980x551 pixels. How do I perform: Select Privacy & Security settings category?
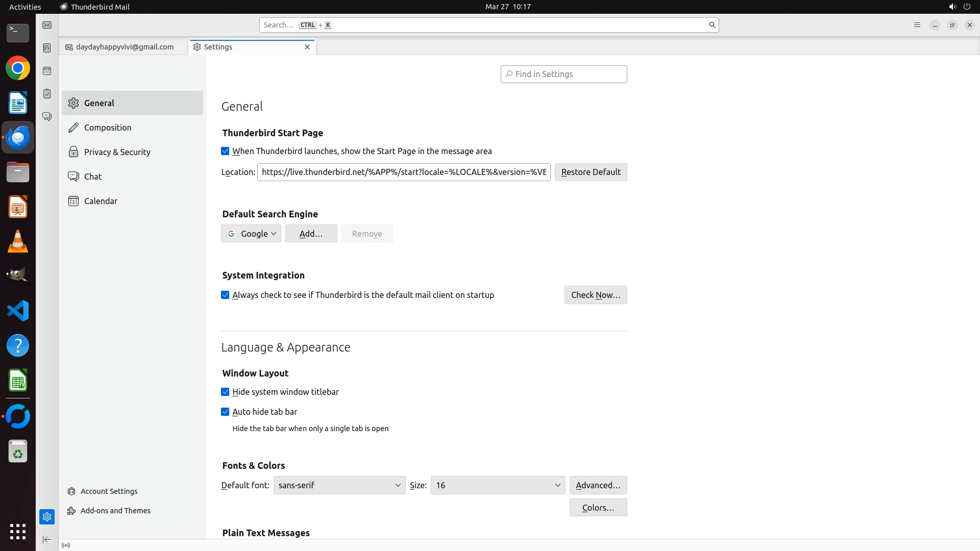click(117, 152)
